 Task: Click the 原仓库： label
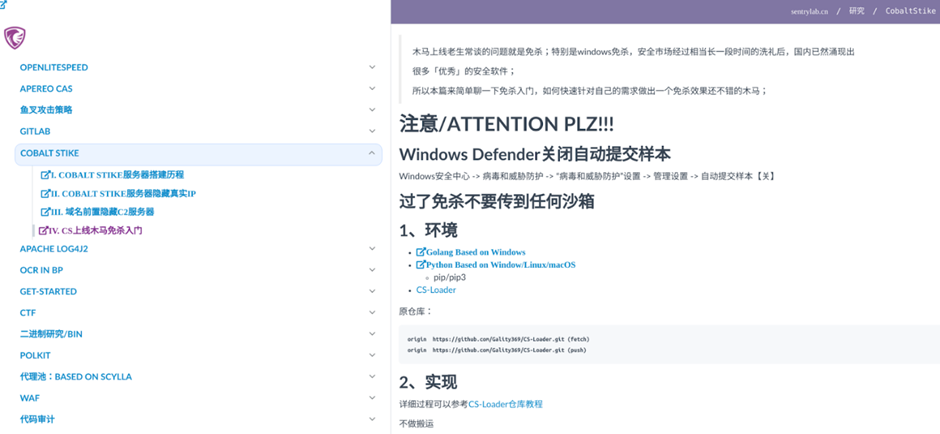click(x=415, y=312)
